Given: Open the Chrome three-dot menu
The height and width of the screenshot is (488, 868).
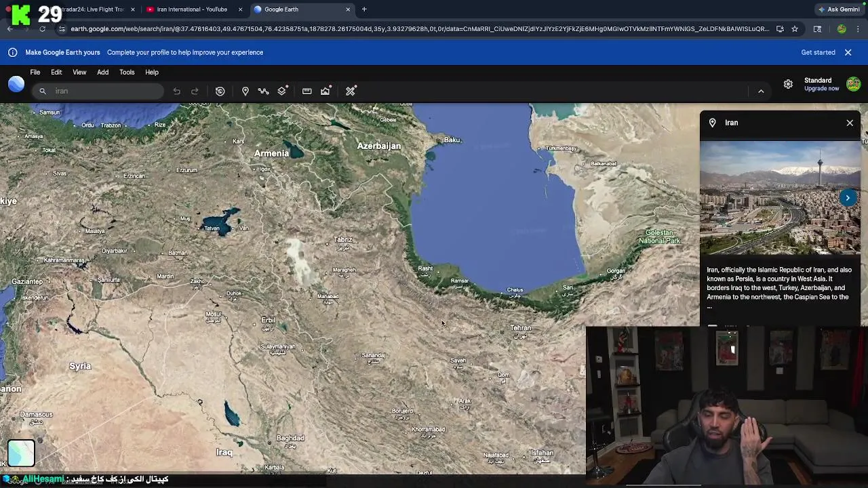Looking at the screenshot, I should click(859, 29).
